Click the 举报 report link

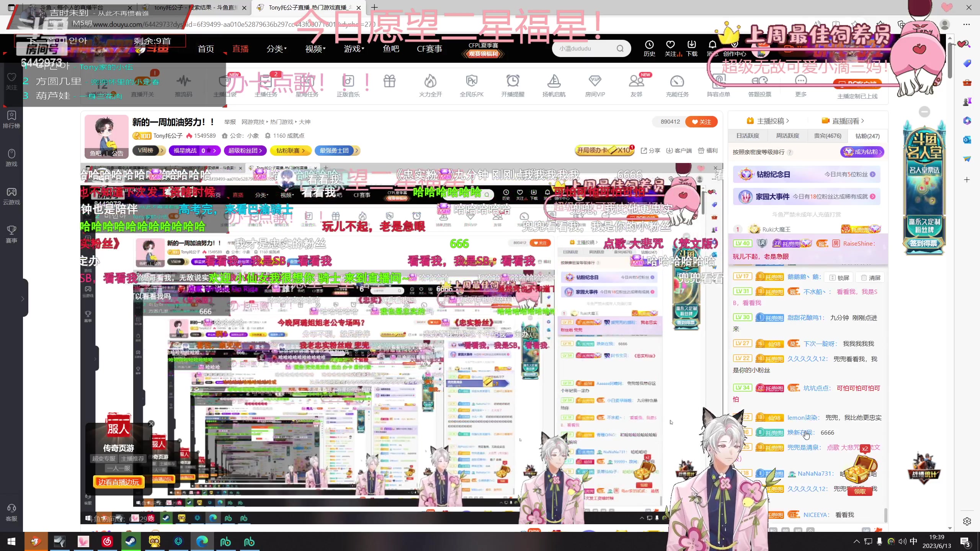[230, 122]
